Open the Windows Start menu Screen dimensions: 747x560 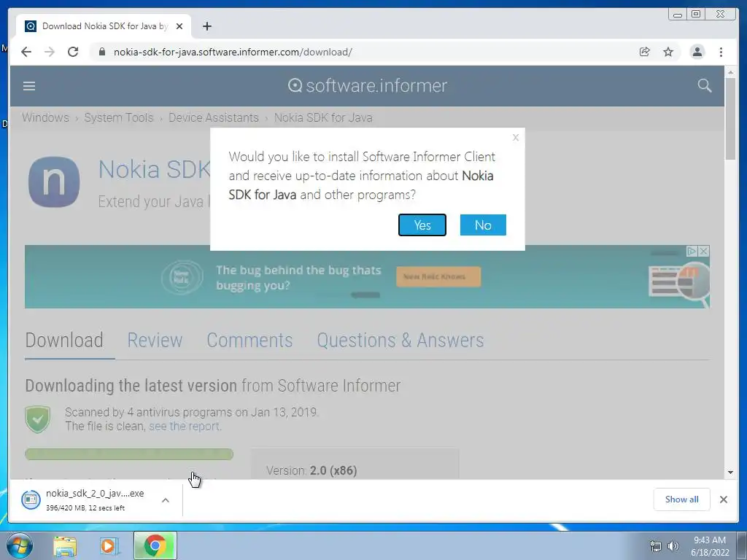point(20,545)
